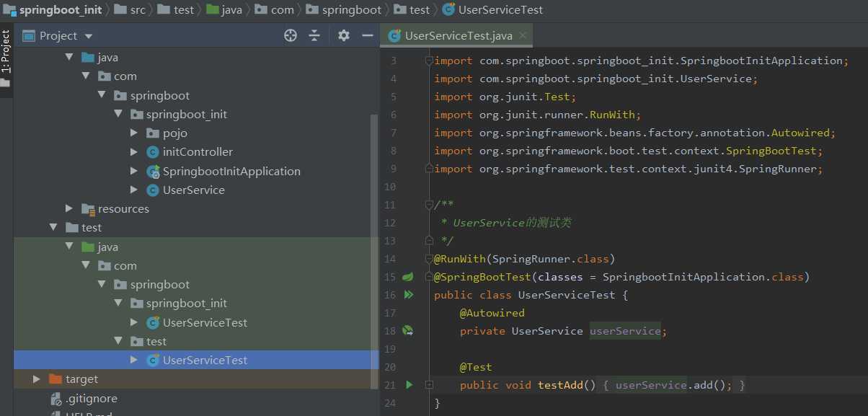Click the @SpringBootTest annotation on line 15
Screen dimensions: 868x416
482,277
